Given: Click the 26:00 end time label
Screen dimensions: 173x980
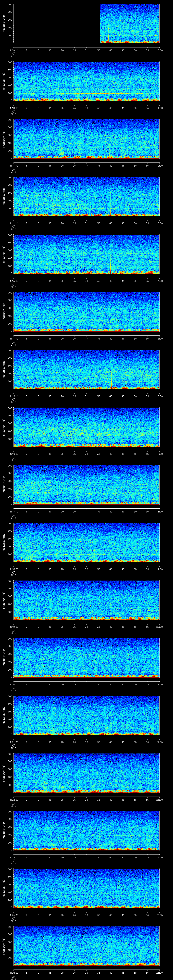Looking at the screenshot, I should (159, 973).
